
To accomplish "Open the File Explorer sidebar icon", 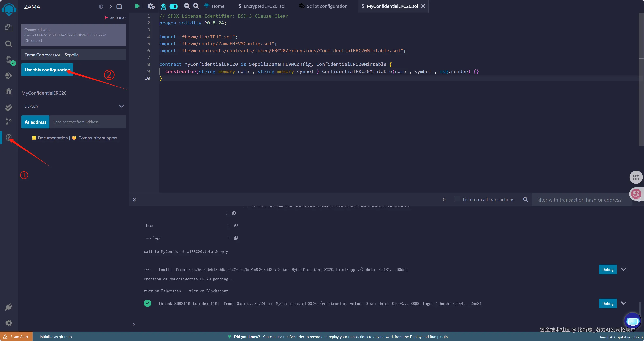I will pos(9,27).
